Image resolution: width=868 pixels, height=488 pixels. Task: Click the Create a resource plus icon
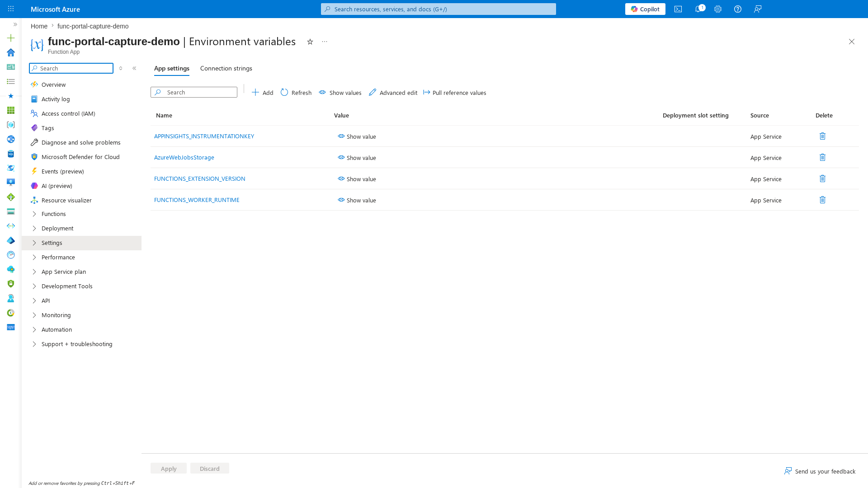point(11,38)
